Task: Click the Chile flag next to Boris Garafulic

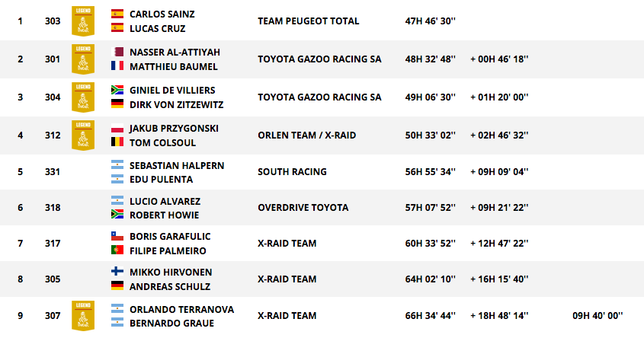Action: tap(117, 236)
